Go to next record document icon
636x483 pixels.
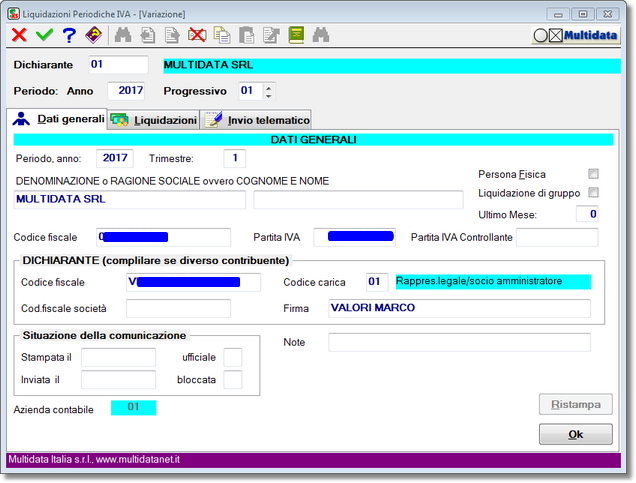(x=172, y=35)
